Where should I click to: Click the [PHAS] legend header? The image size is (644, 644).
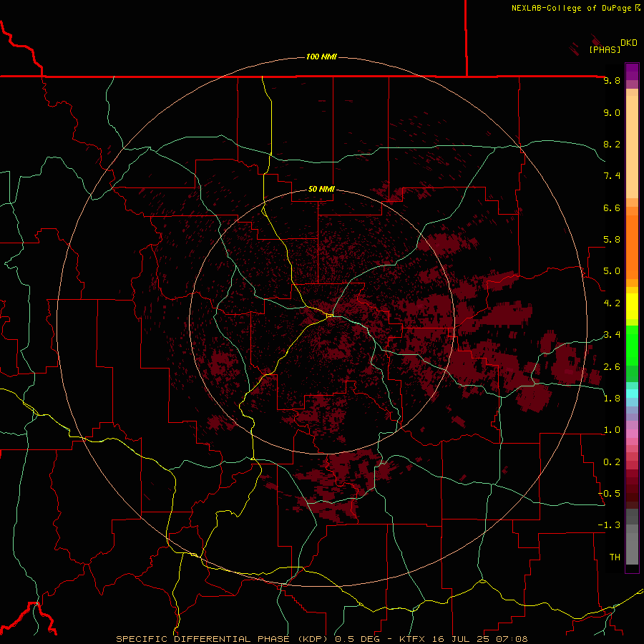[x=605, y=50]
